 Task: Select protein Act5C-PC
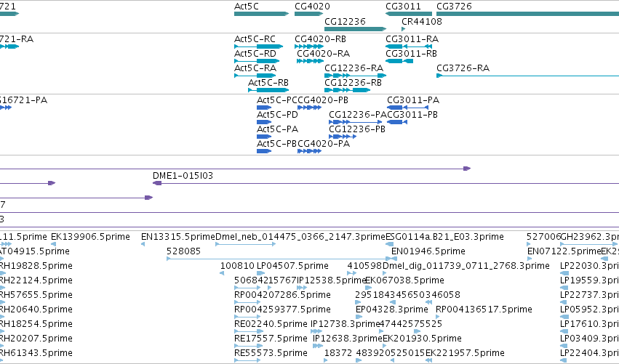click(x=276, y=100)
